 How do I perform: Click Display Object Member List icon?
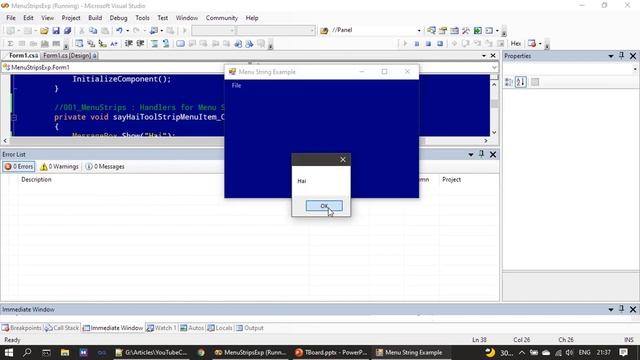coord(79,44)
